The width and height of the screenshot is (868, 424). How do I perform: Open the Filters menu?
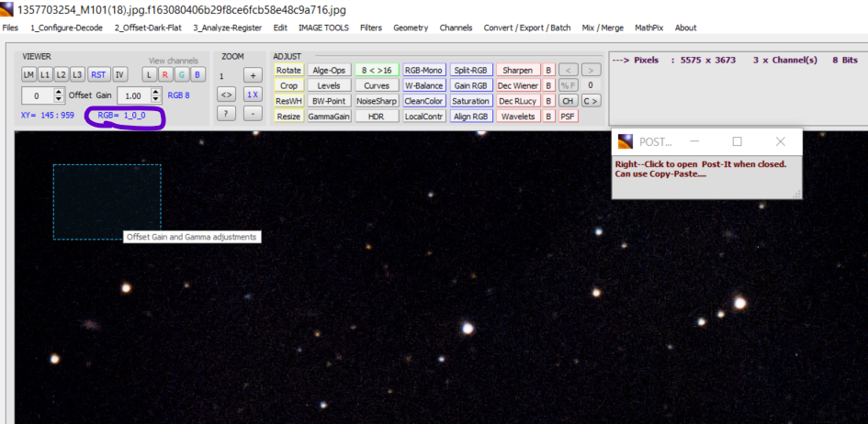point(371,28)
